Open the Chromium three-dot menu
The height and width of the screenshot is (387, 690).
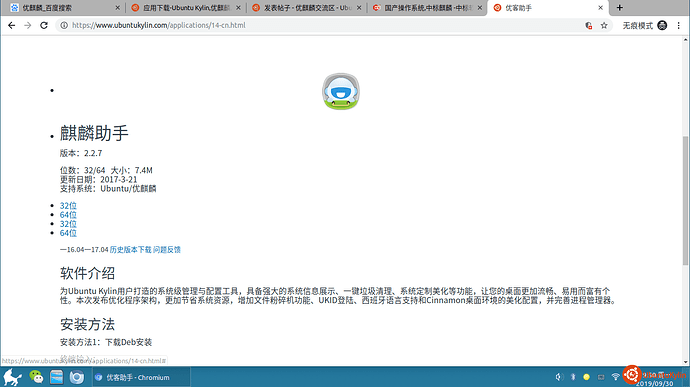pyautogui.click(x=679, y=26)
